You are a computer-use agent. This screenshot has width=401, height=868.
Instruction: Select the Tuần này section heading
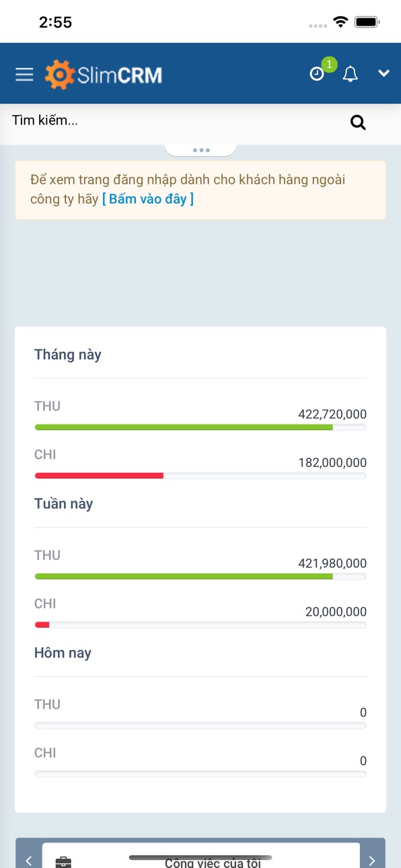[x=64, y=504]
